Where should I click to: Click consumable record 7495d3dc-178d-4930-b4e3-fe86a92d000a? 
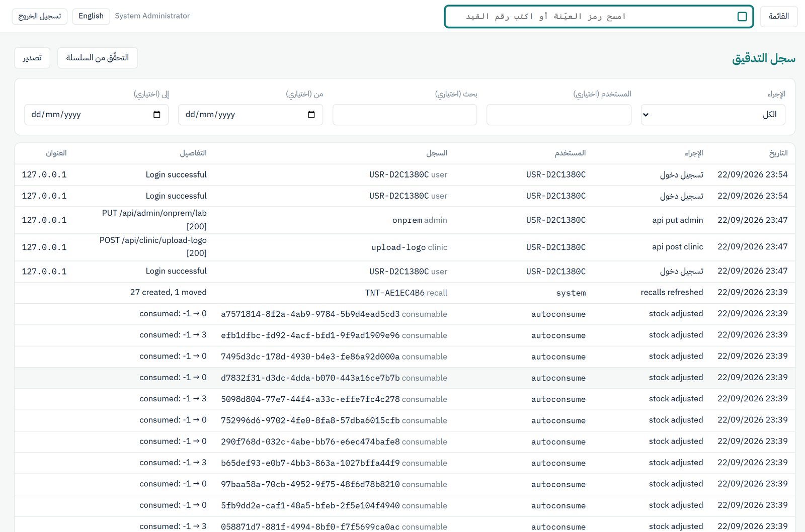tap(334, 357)
